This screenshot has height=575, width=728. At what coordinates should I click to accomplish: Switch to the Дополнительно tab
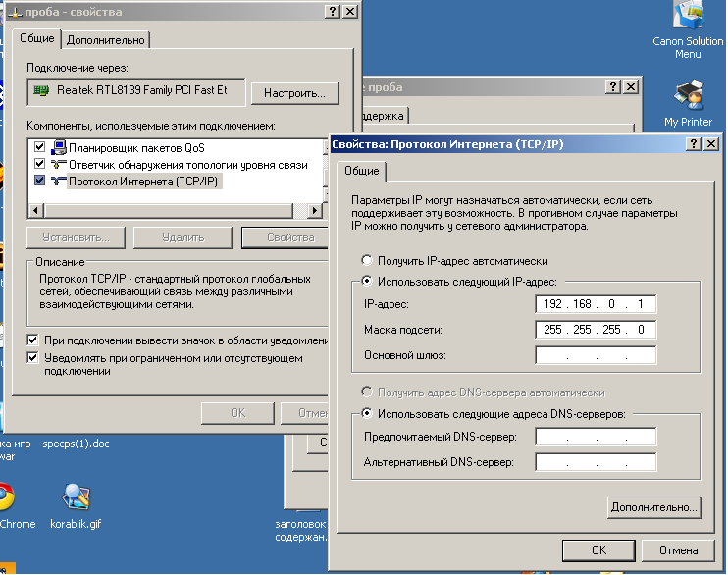107,39
